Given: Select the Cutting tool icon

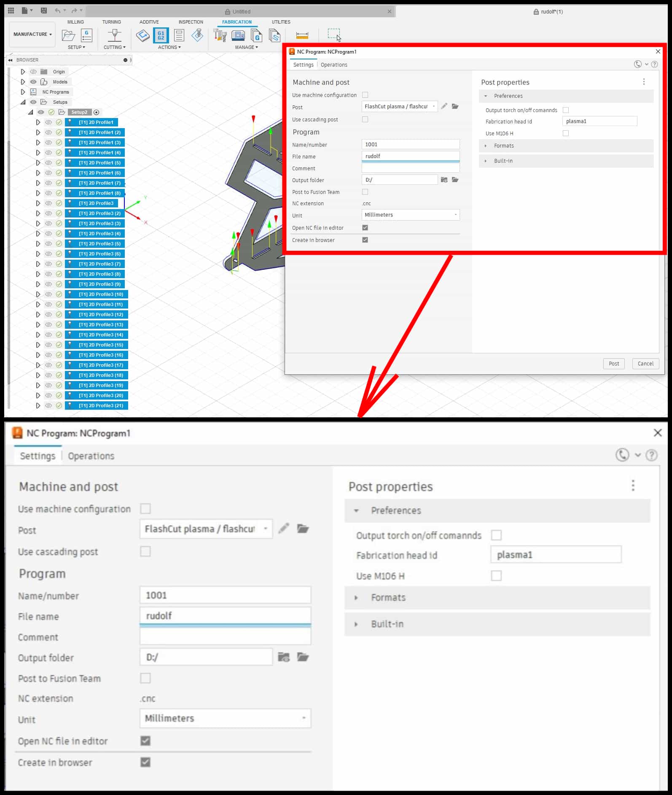Looking at the screenshot, I should coord(114,35).
